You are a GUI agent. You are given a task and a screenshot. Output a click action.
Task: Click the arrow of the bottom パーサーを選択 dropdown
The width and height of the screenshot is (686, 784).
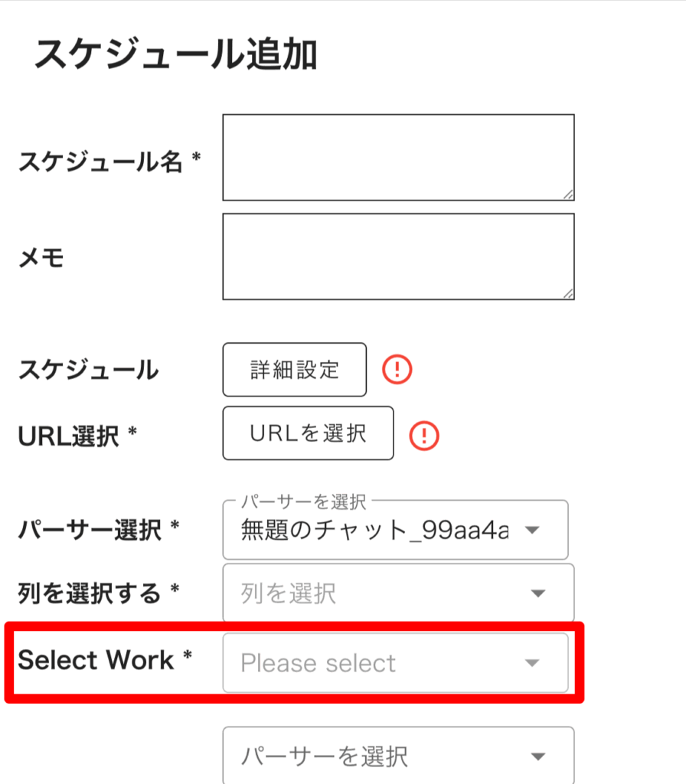(538, 756)
